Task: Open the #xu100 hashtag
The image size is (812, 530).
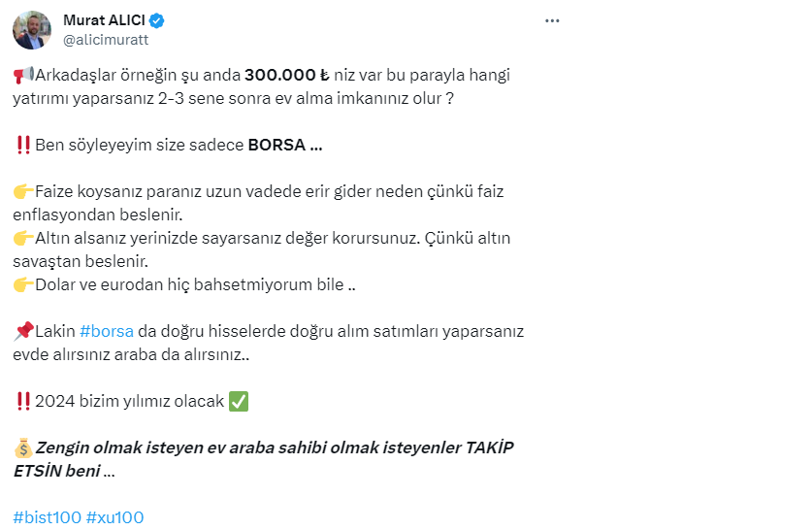Action: pyautogui.click(x=114, y=517)
